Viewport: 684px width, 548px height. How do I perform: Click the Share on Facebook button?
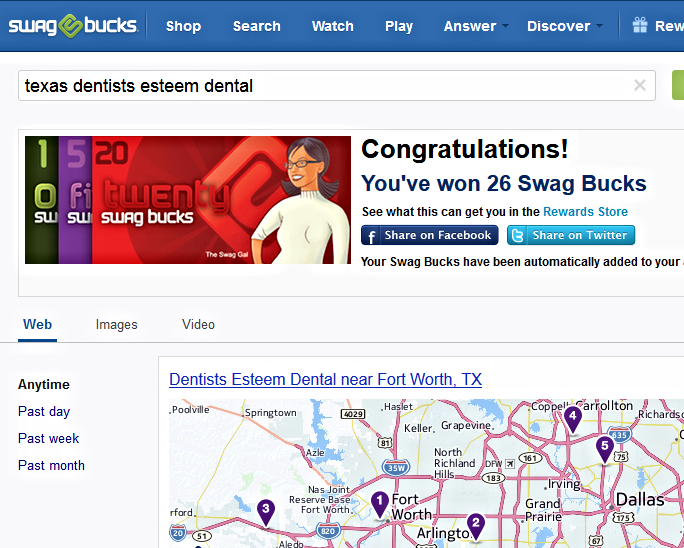coord(430,235)
